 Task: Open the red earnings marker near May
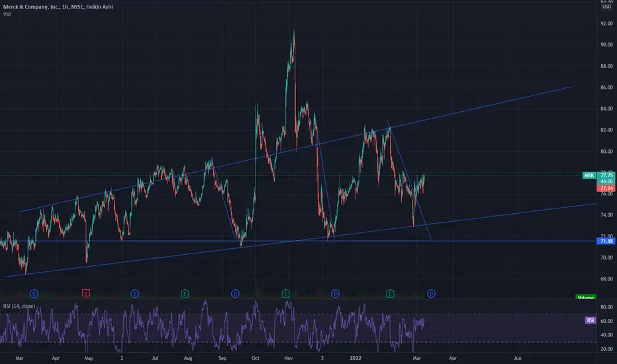point(86,294)
